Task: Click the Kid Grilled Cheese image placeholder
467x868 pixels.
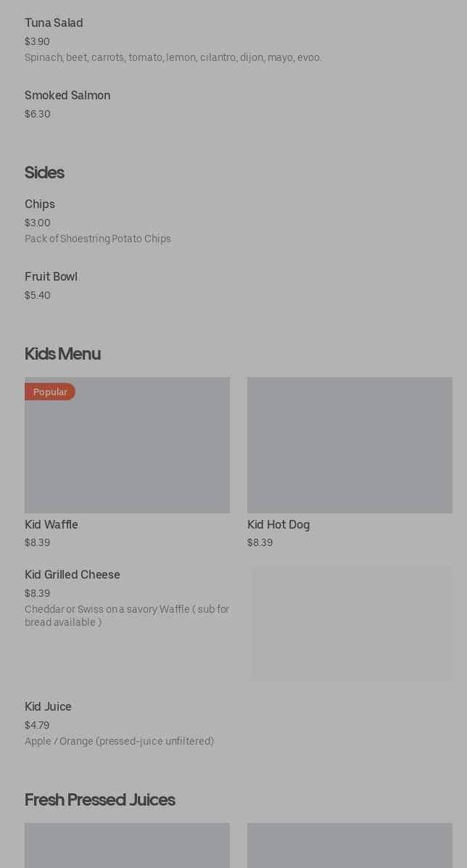Action: 352,624
